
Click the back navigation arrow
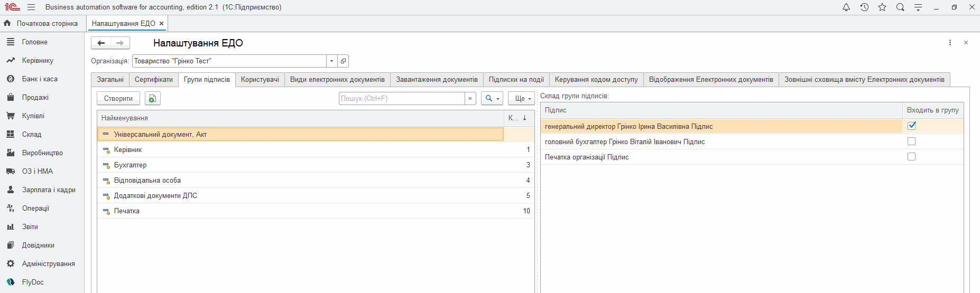101,43
